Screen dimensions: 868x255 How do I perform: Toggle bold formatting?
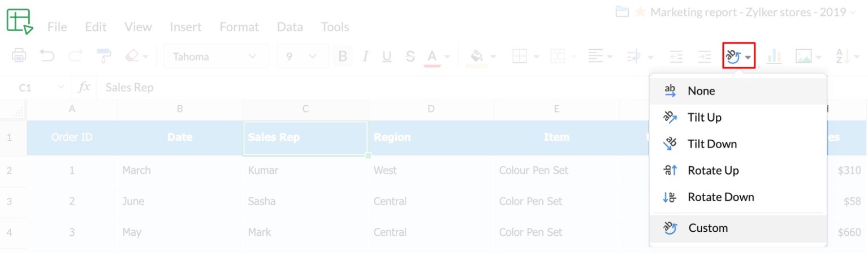click(342, 57)
